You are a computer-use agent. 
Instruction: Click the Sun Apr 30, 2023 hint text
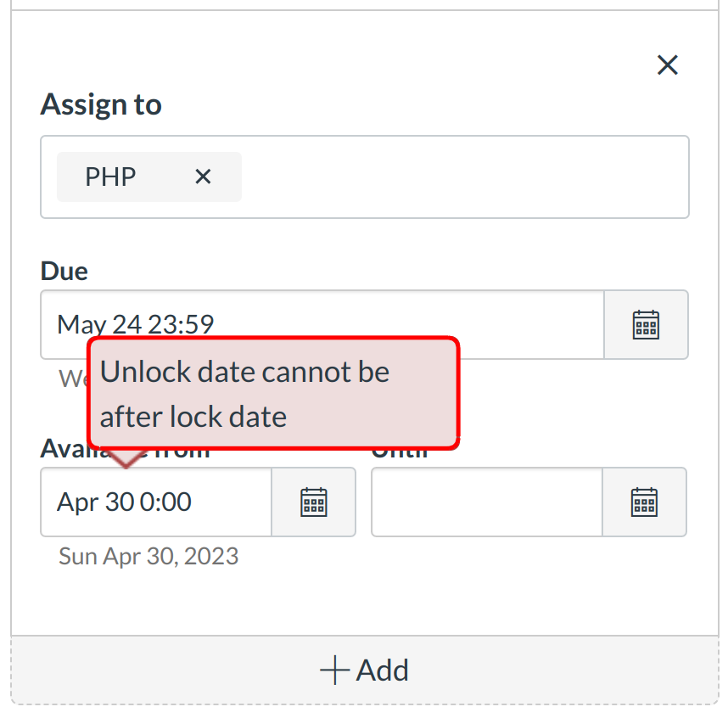point(148,557)
